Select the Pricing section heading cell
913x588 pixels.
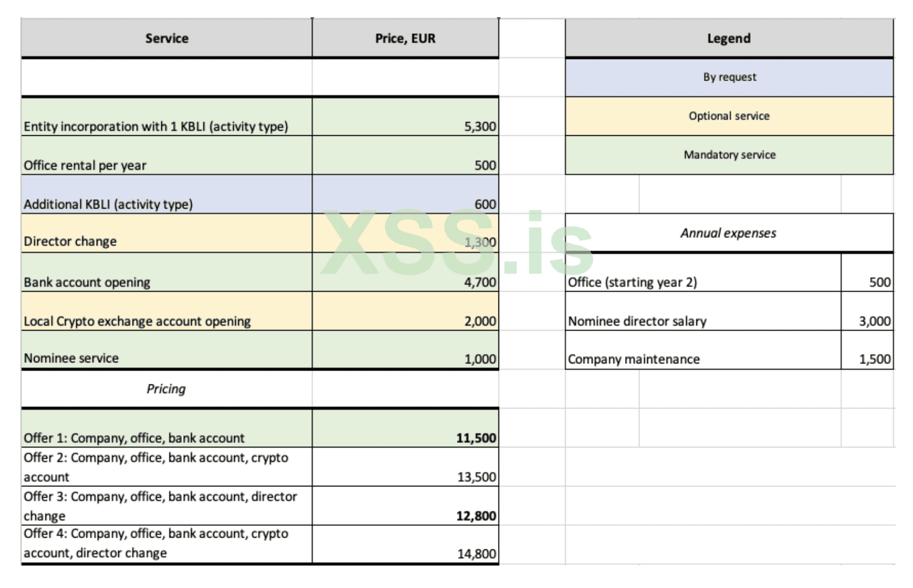point(166,389)
